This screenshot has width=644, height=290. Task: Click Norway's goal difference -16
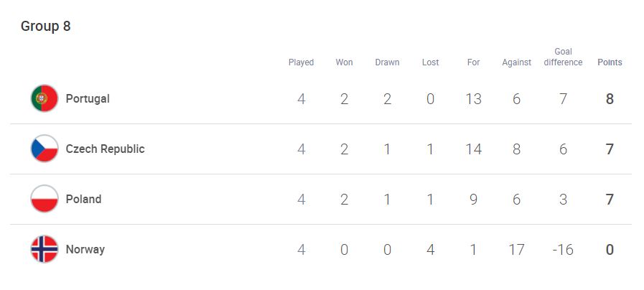(x=563, y=249)
